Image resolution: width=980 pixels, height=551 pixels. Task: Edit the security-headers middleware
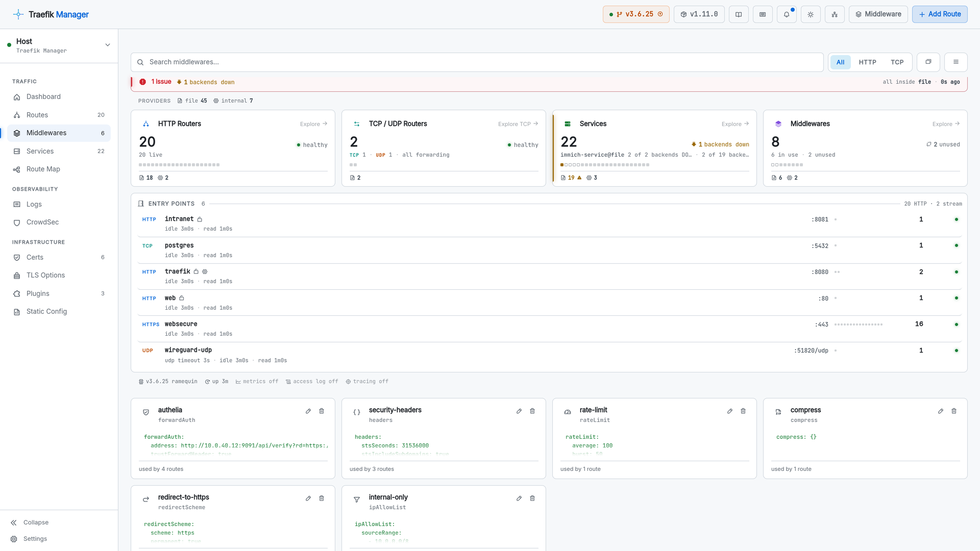(x=519, y=411)
